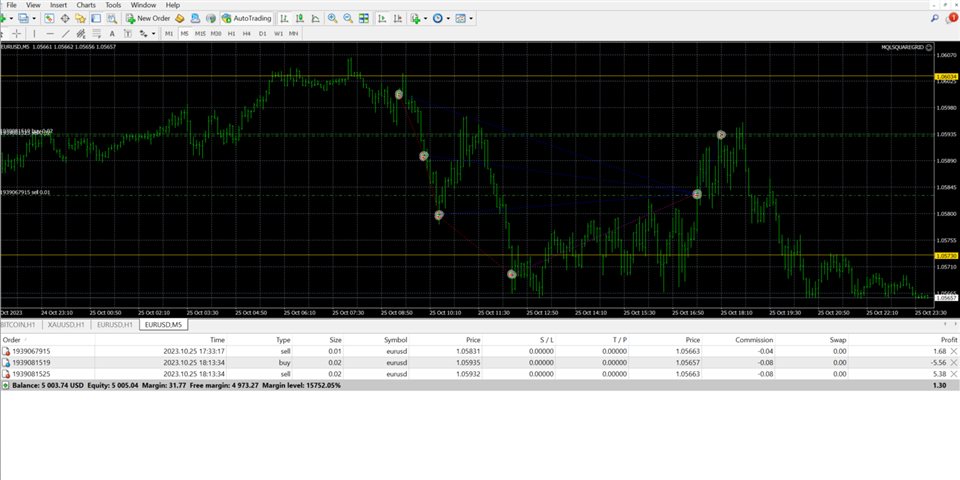Select the Fibonacci retracement tool
The height and width of the screenshot is (480, 960).
click(x=97, y=34)
